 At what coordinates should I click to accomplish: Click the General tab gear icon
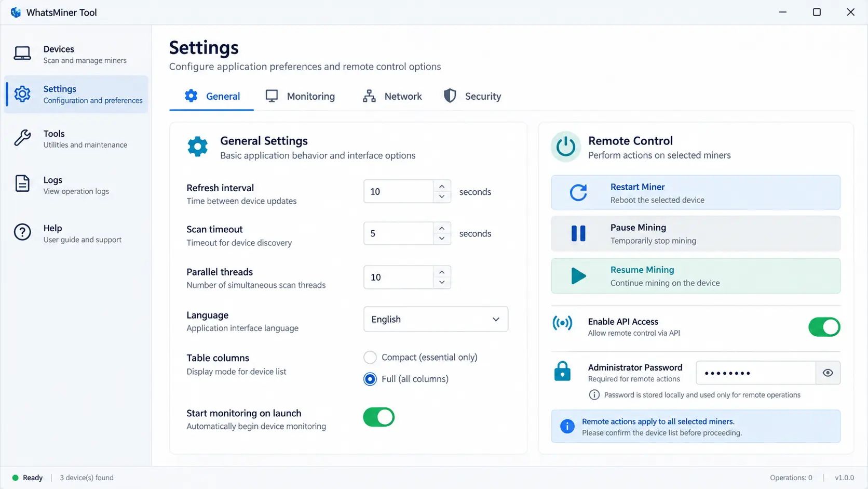(x=191, y=96)
